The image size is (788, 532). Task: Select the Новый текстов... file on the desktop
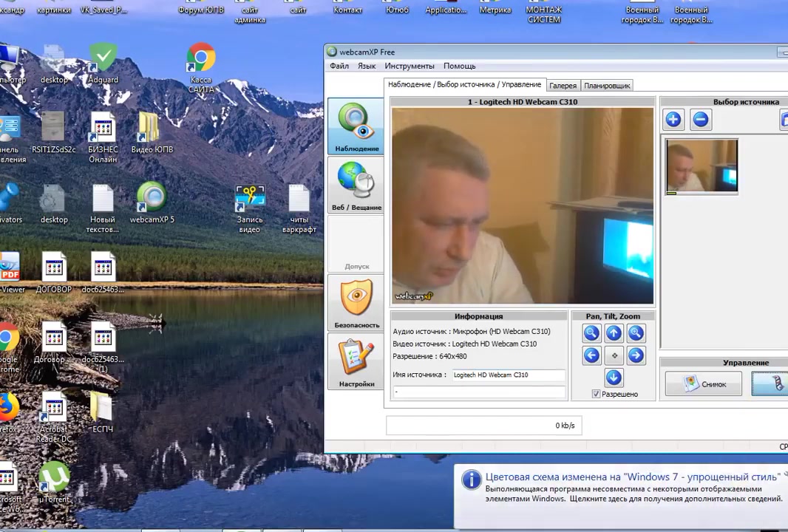(x=103, y=208)
